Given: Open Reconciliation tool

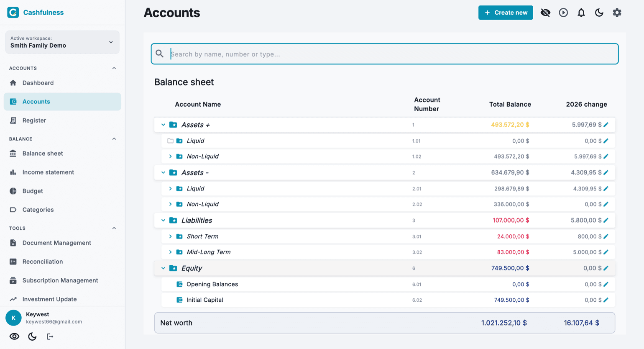Looking at the screenshot, I should (x=62, y=262).
